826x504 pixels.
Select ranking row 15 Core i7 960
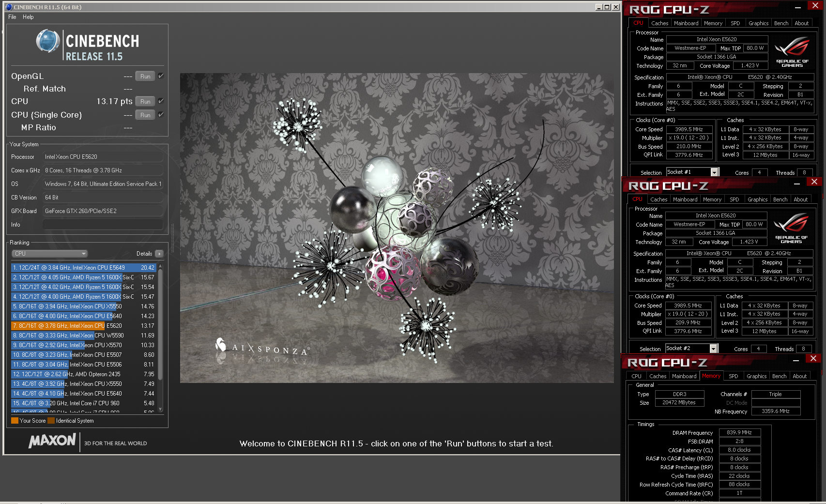(83, 403)
